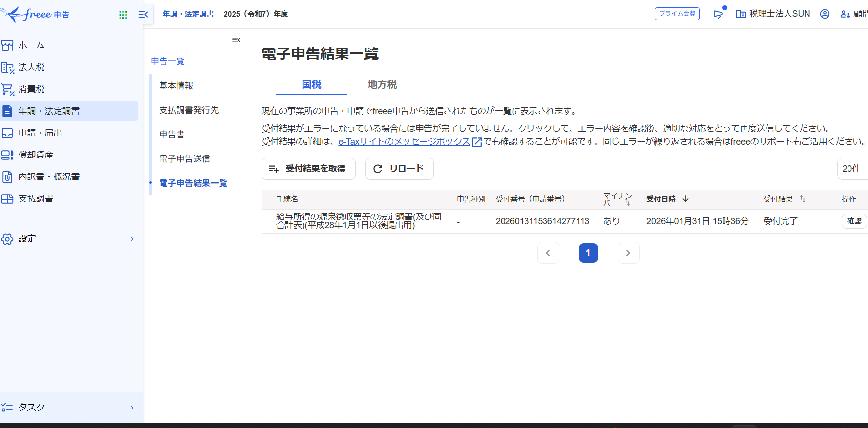
Task: Open the app launcher grid icon
Action: tap(123, 15)
